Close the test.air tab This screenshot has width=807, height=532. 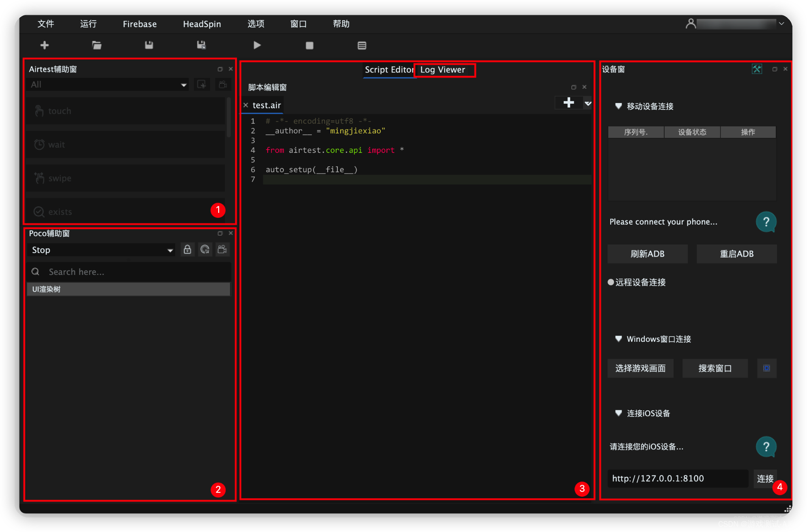(246, 105)
